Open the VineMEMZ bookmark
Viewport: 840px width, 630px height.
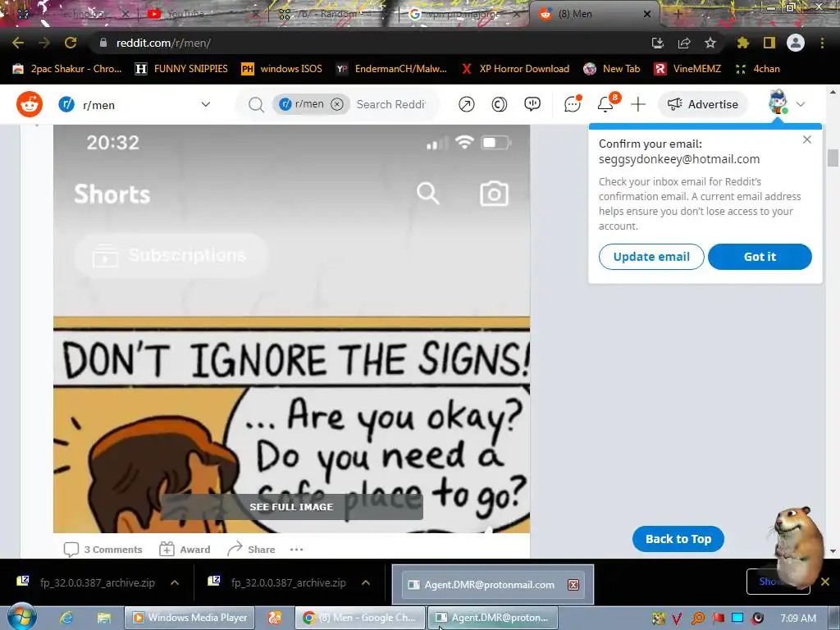(x=687, y=69)
